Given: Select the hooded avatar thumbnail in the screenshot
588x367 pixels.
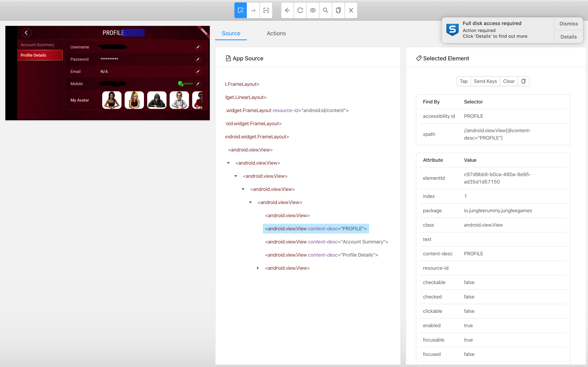Looking at the screenshot, I should (157, 100).
